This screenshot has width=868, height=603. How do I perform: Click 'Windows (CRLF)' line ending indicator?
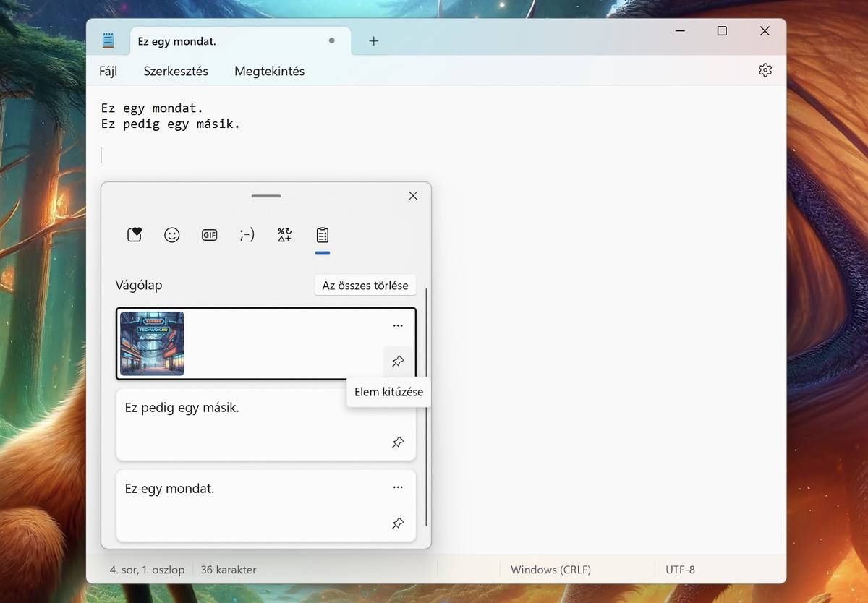click(x=550, y=570)
